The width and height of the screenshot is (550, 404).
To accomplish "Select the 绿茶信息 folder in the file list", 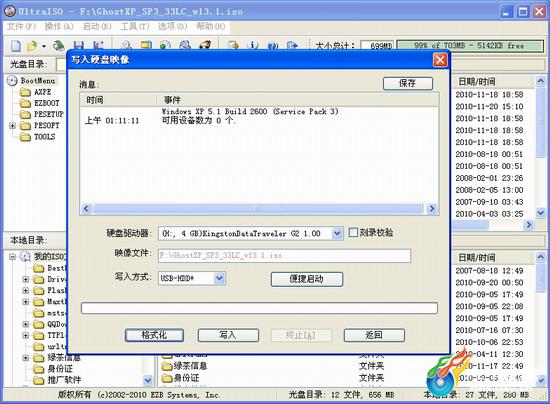I will (190, 366).
